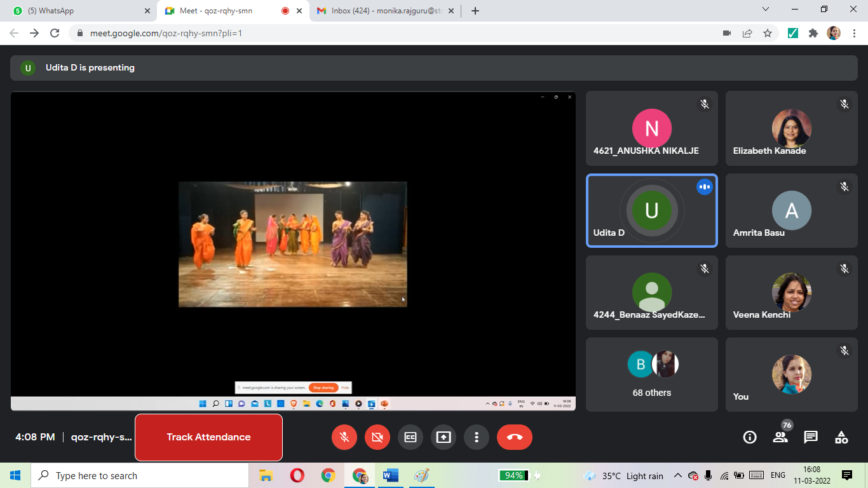Screen dimensions: 868x488
Task: Expand hidden system tray icons arrow
Action: coord(677,475)
